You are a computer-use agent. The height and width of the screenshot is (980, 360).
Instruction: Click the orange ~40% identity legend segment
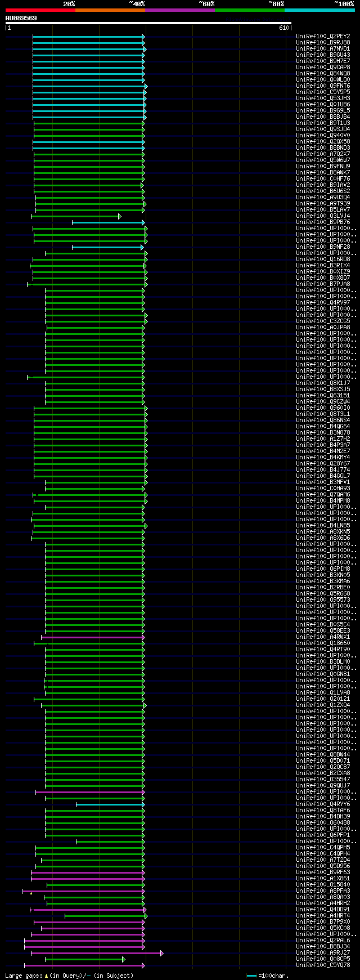pyautogui.click(x=110, y=10)
